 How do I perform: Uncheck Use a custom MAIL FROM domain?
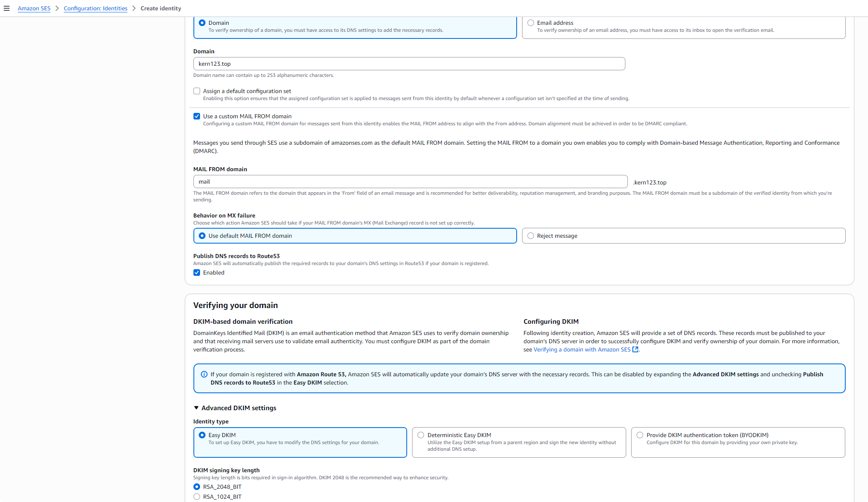click(197, 116)
